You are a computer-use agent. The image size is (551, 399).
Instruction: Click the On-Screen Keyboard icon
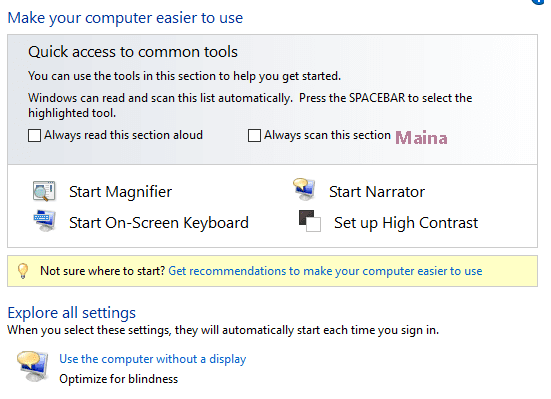(45, 220)
